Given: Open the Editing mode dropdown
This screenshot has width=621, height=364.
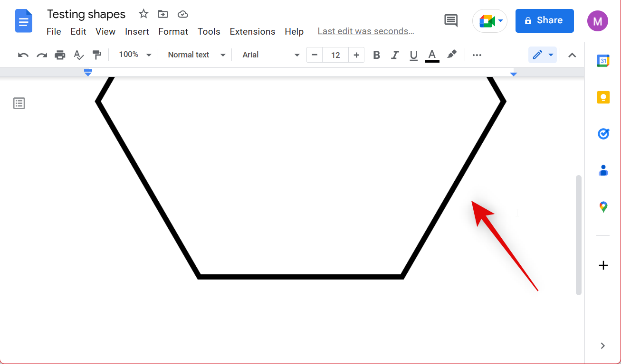Looking at the screenshot, I should (x=543, y=55).
